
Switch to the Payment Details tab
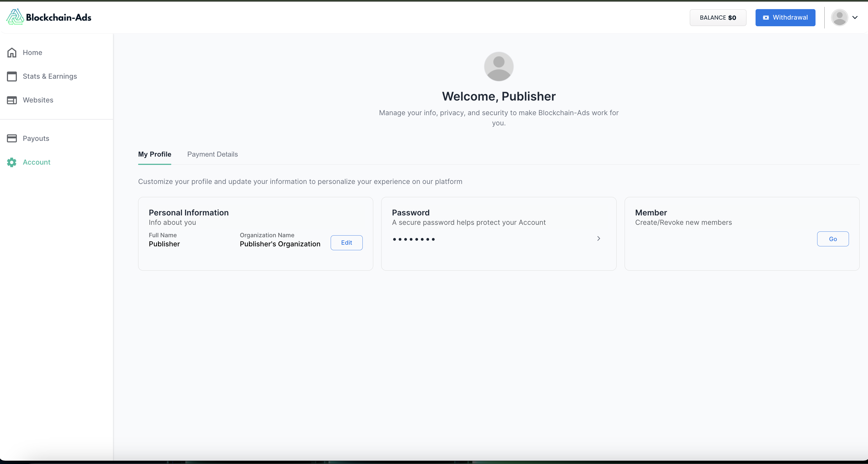212,154
